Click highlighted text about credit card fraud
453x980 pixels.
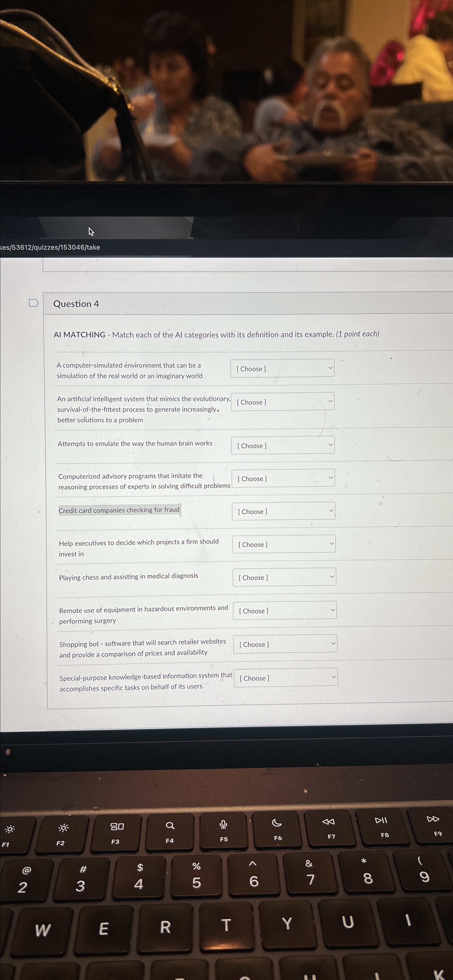119,510
